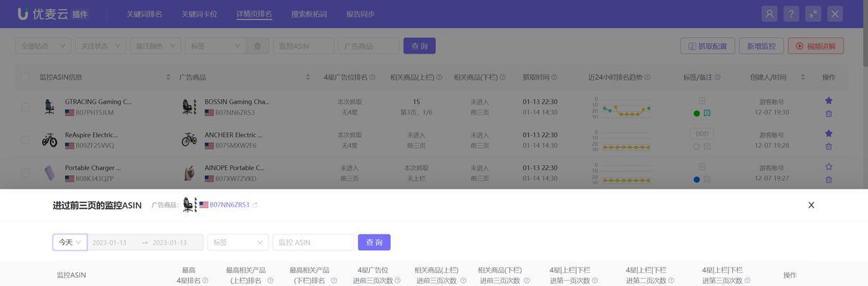Image resolution: width=868 pixels, height=286 pixels.
Task: Click info icon next to 近24小时排名趋势 header
Action: (648, 77)
